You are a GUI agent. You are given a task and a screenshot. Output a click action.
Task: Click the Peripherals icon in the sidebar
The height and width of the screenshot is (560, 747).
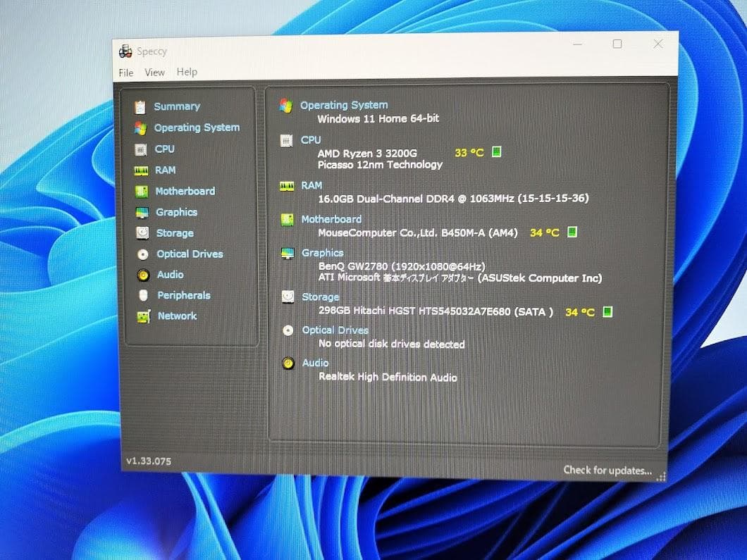tap(144, 295)
